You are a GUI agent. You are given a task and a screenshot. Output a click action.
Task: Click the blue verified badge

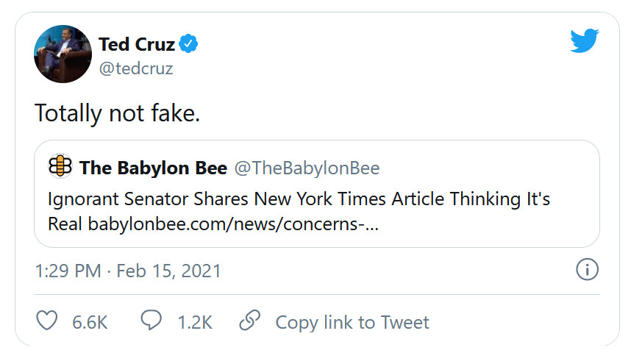(x=189, y=45)
